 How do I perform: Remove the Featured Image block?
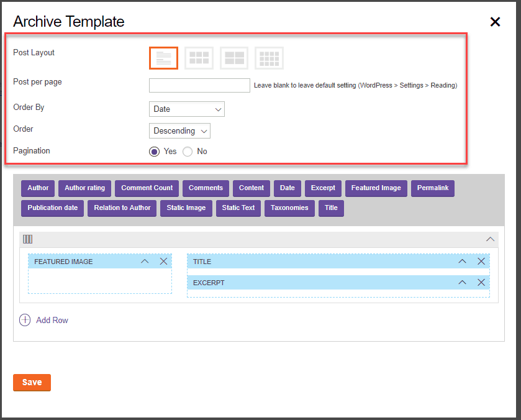coord(163,262)
